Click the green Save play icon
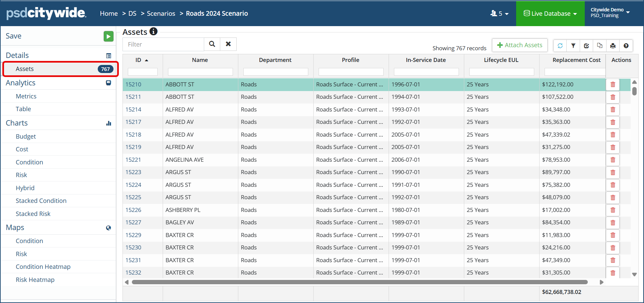The width and height of the screenshot is (644, 303). pyautogui.click(x=108, y=36)
